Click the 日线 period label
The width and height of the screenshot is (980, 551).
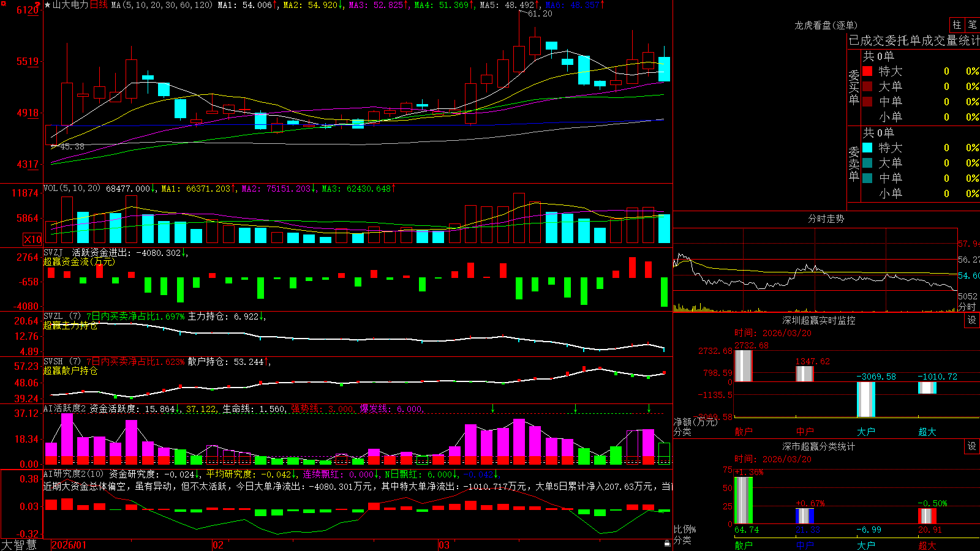[x=99, y=5]
